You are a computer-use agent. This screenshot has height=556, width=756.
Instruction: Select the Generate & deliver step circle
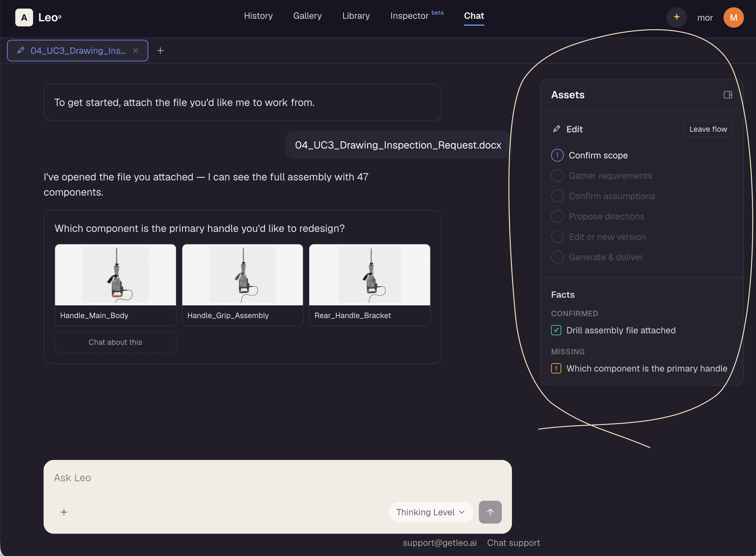tap(557, 257)
